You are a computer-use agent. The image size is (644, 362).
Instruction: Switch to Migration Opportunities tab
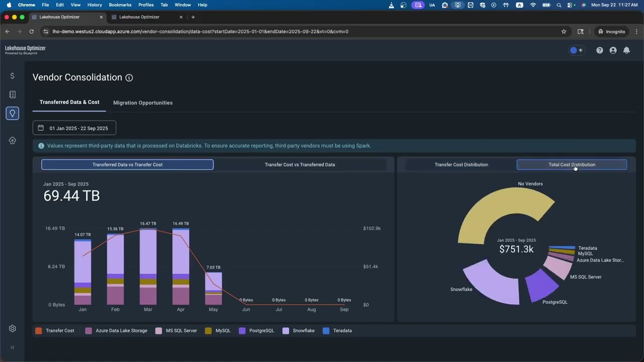click(x=143, y=103)
